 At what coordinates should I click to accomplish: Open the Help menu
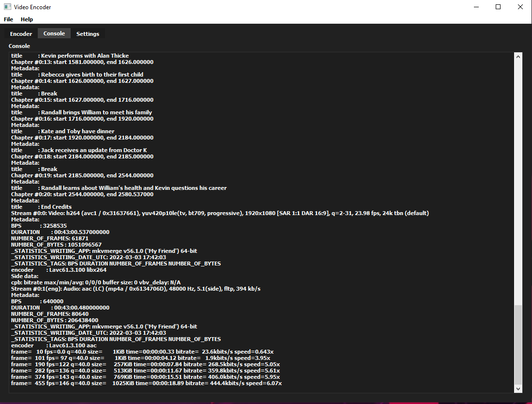point(27,19)
